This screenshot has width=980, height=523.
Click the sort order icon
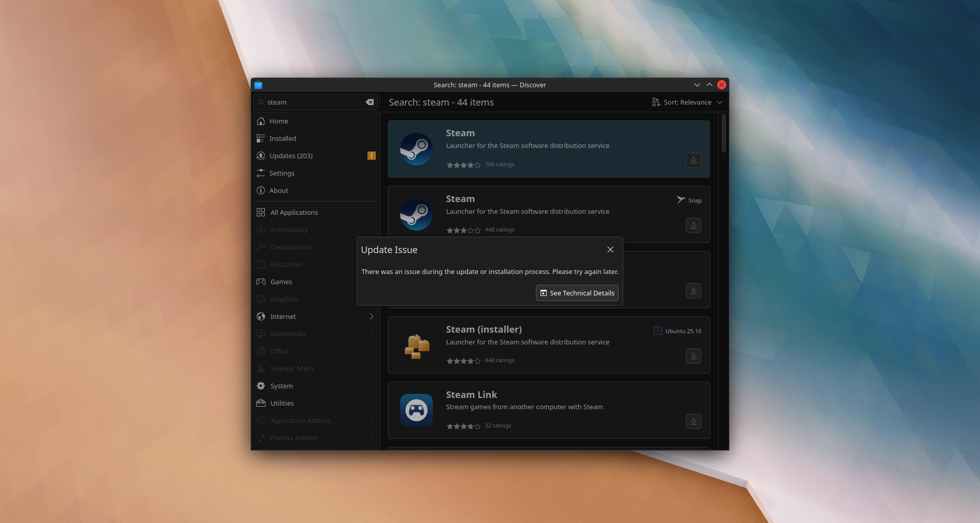(656, 102)
